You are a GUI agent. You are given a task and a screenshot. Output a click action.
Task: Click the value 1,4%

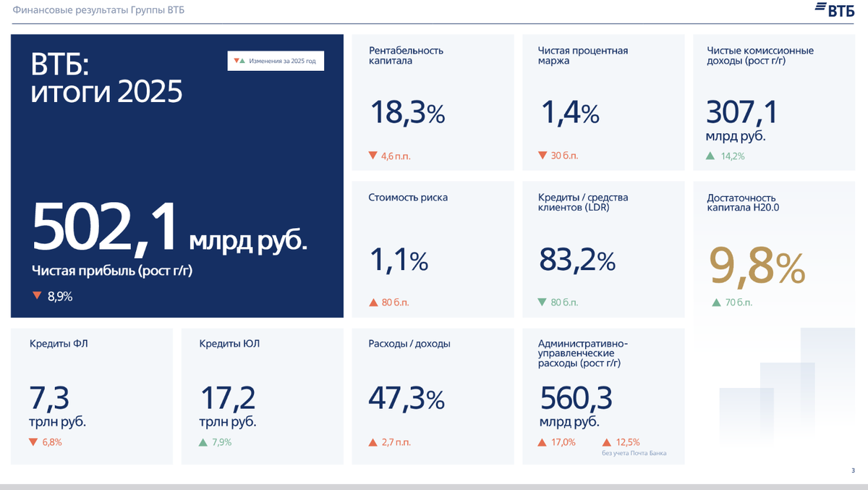point(571,113)
